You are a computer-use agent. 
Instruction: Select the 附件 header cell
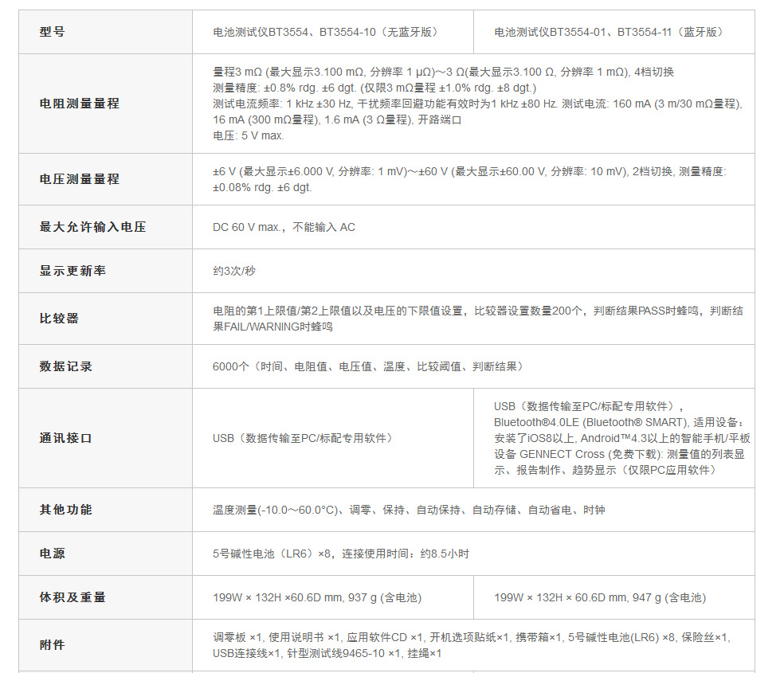tap(105, 645)
